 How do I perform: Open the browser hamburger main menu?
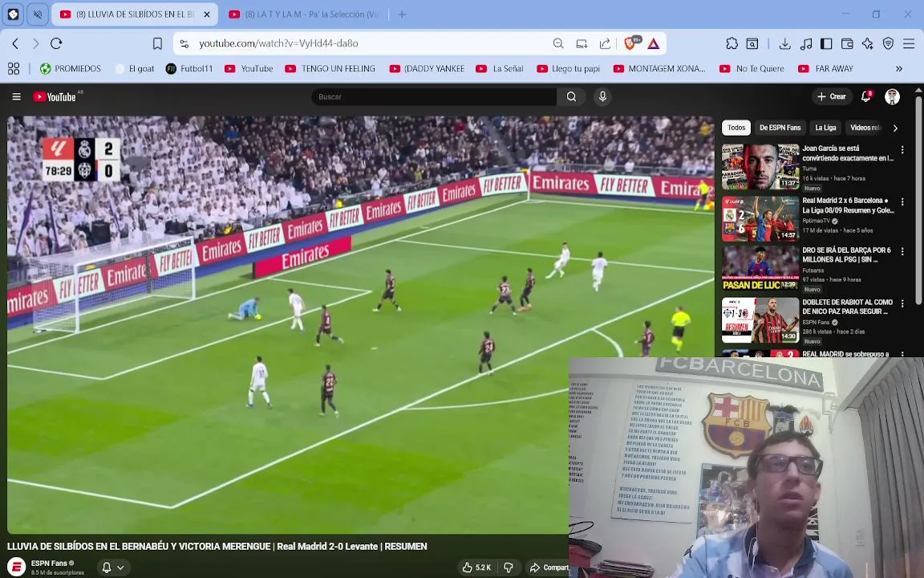tap(909, 43)
